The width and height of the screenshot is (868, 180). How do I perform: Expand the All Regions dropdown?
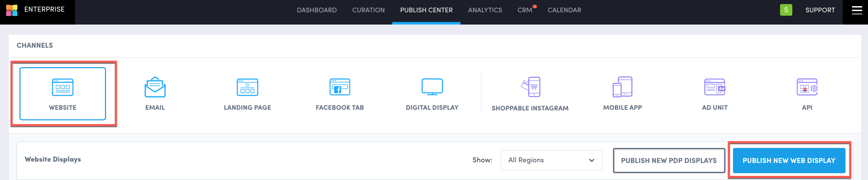(551, 160)
